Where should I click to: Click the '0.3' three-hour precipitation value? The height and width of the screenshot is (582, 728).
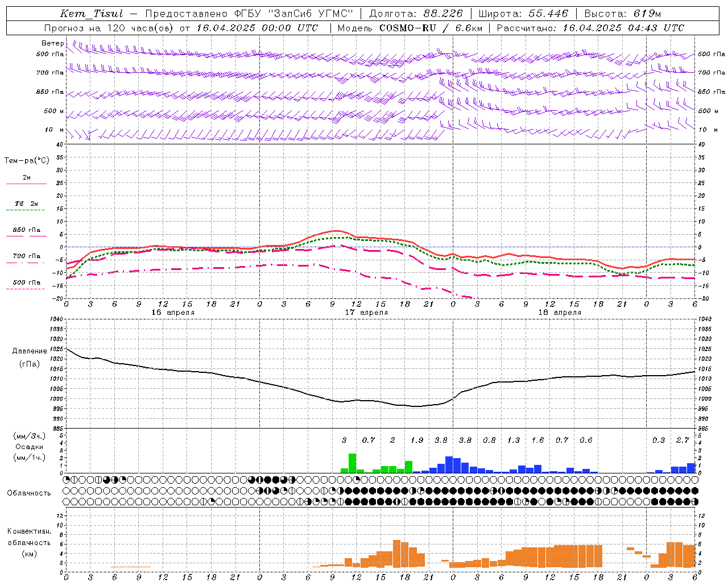tap(659, 440)
